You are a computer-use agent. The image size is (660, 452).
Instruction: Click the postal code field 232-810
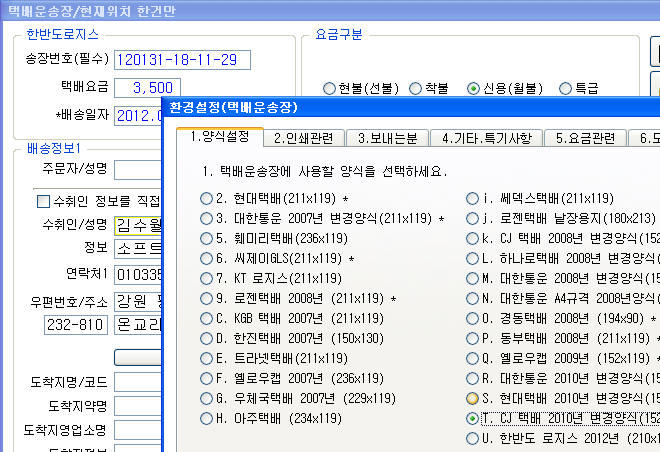[76, 325]
